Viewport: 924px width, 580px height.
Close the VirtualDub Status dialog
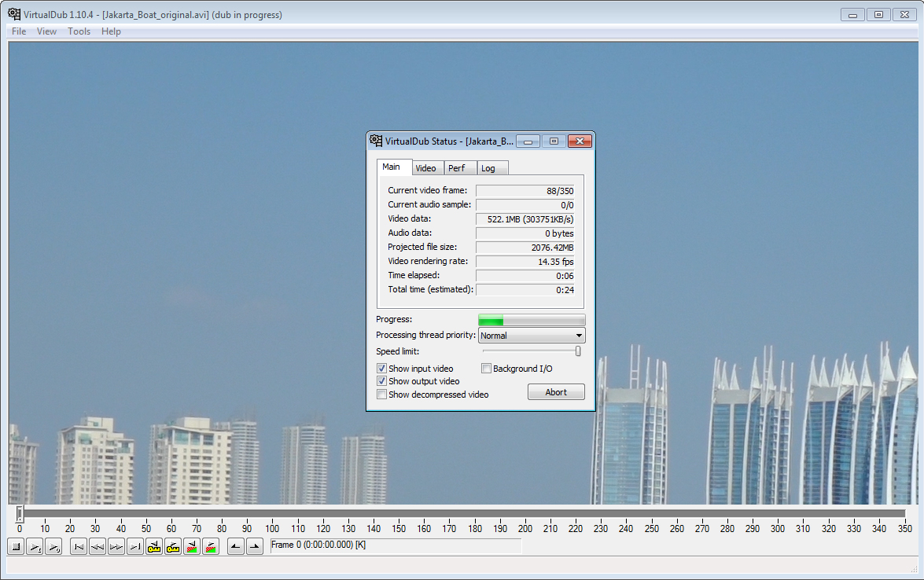[x=580, y=141]
